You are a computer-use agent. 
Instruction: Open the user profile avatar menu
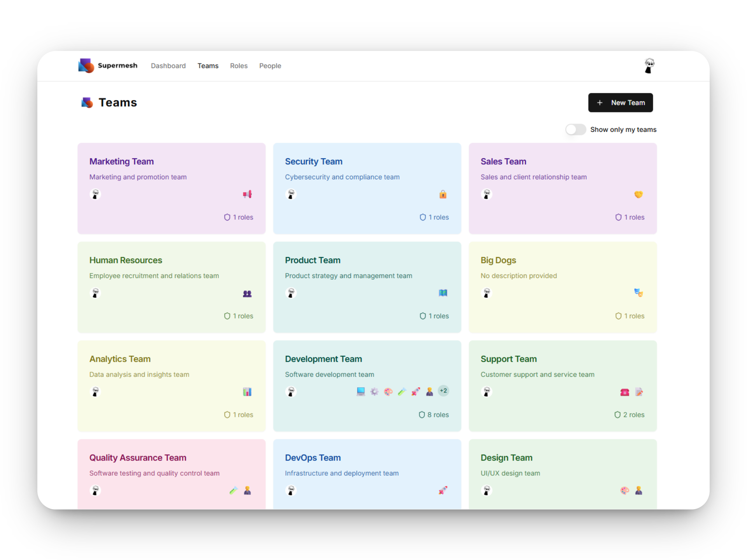(649, 66)
